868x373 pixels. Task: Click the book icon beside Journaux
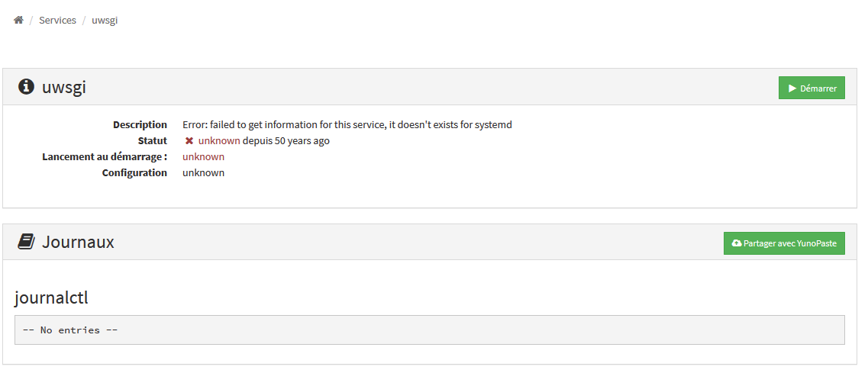[x=26, y=242]
